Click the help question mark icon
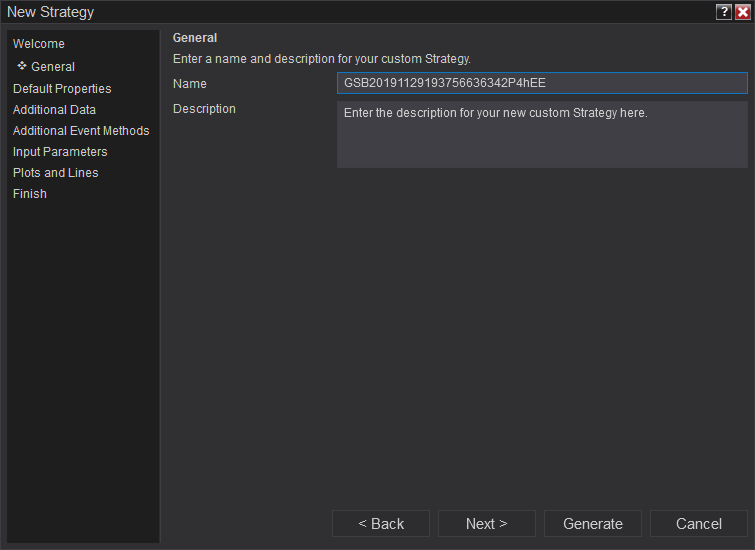 tap(724, 12)
